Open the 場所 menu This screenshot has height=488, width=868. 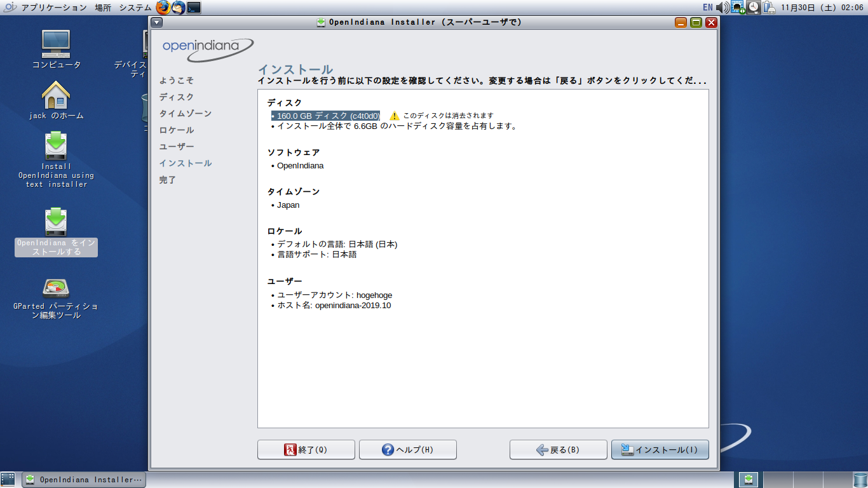point(103,8)
